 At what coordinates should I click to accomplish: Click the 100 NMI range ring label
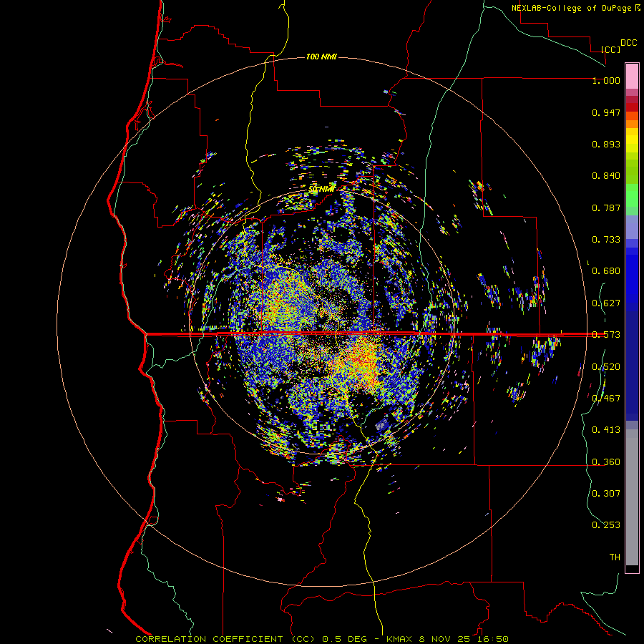click(x=321, y=57)
